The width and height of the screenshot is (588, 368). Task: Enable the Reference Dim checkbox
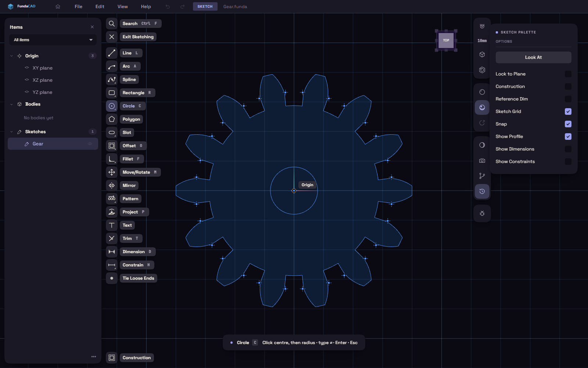568,99
